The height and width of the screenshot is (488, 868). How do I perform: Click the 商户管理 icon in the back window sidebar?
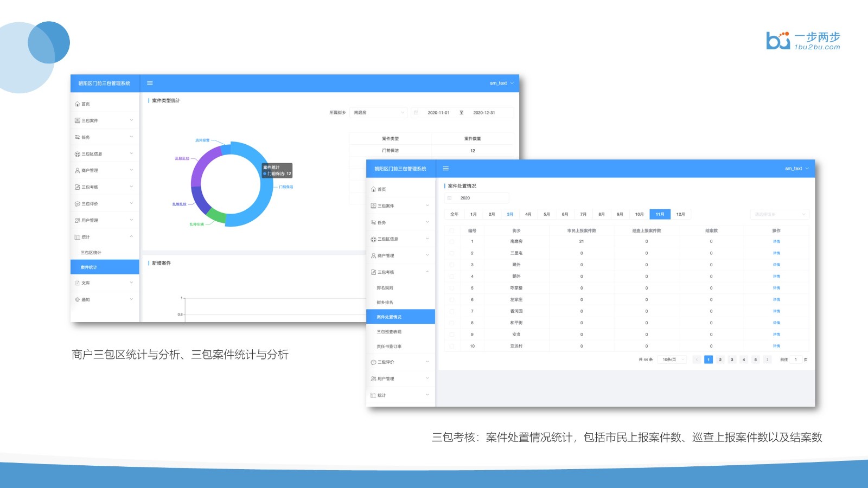(x=77, y=170)
